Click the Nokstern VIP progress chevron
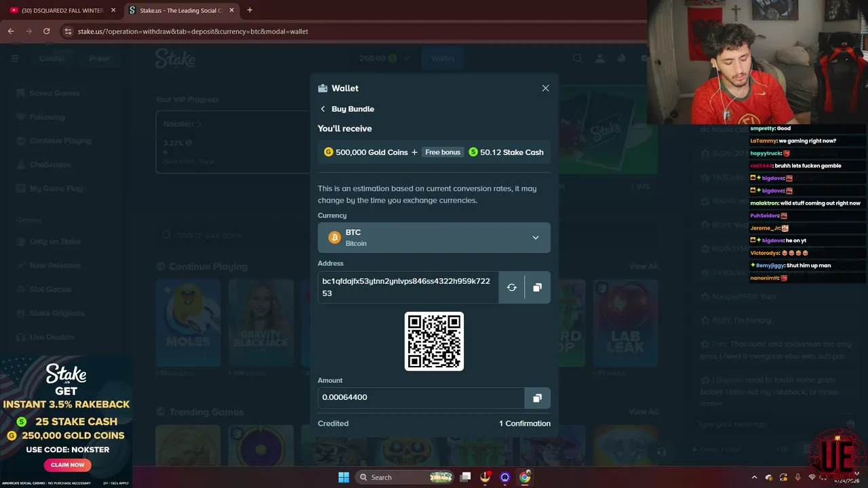This screenshot has height=488, width=868. (199, 125)
